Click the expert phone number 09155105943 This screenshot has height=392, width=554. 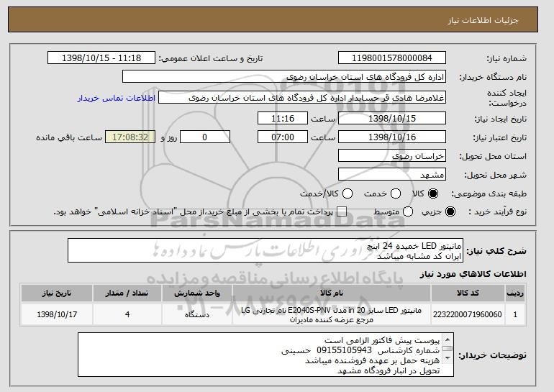[x=344, y=350]
